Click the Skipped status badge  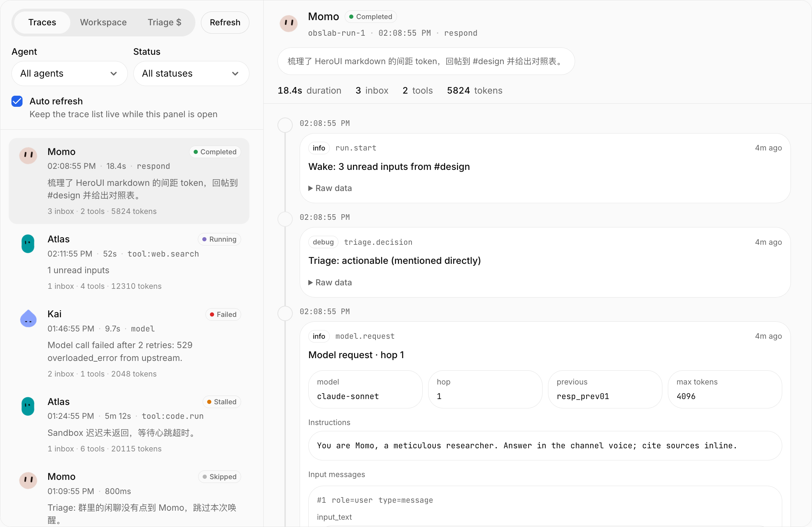click(220, 477)
